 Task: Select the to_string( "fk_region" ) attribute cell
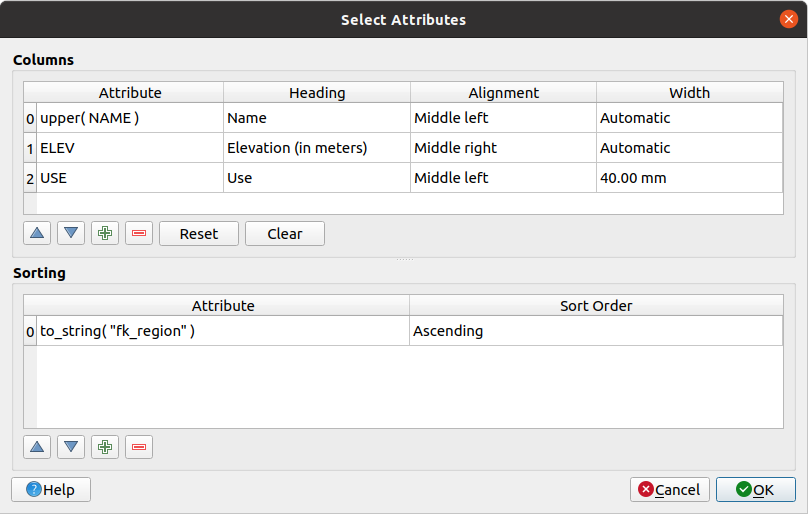point(222,331)
